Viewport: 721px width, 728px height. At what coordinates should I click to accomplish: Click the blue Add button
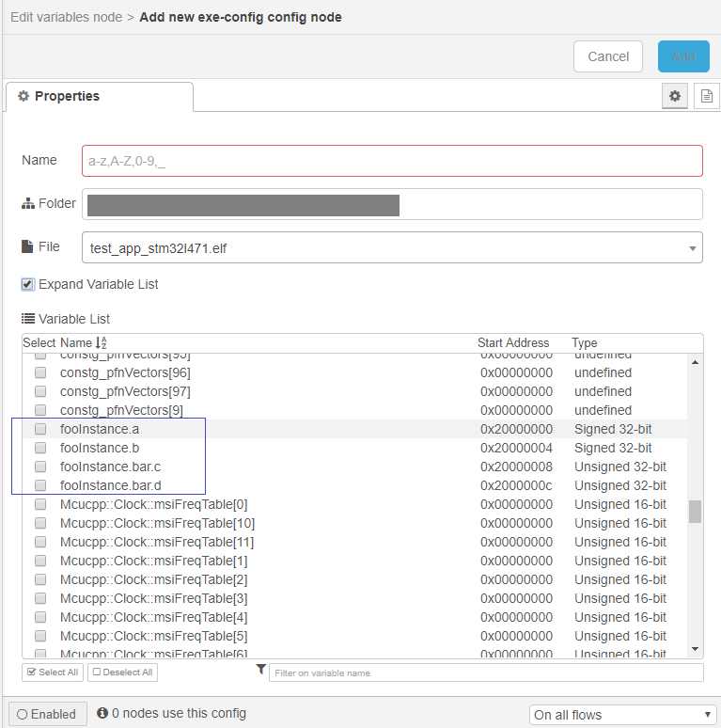click(x=683, y=56)
